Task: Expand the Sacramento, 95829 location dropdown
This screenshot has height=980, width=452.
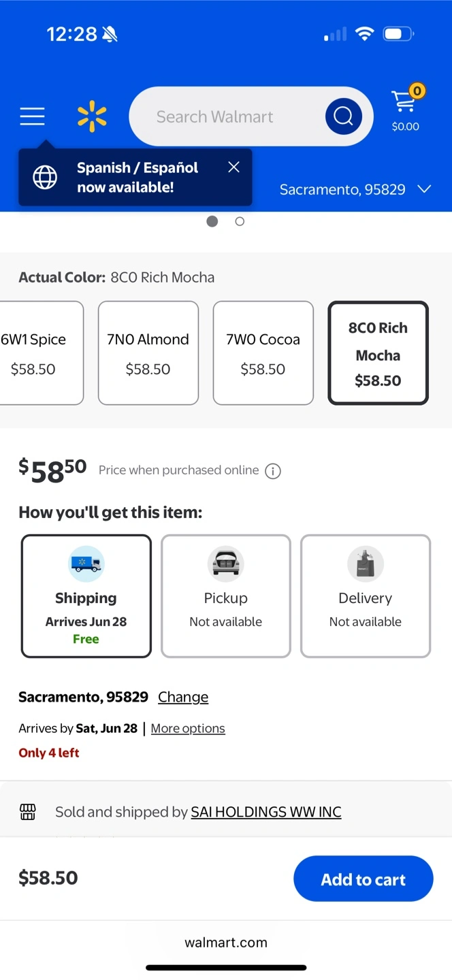Action: click(355, 189)
